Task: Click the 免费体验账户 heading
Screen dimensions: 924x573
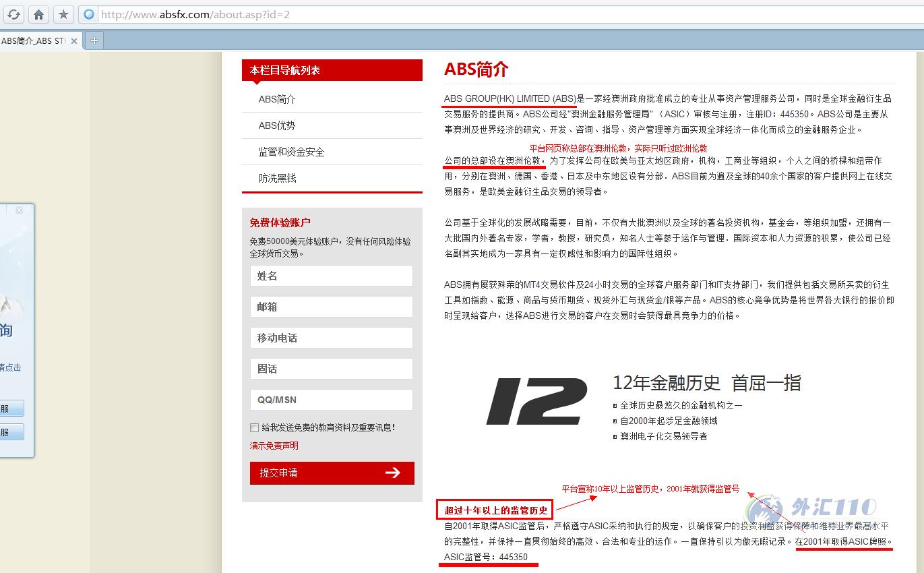Action: (280, 222)
